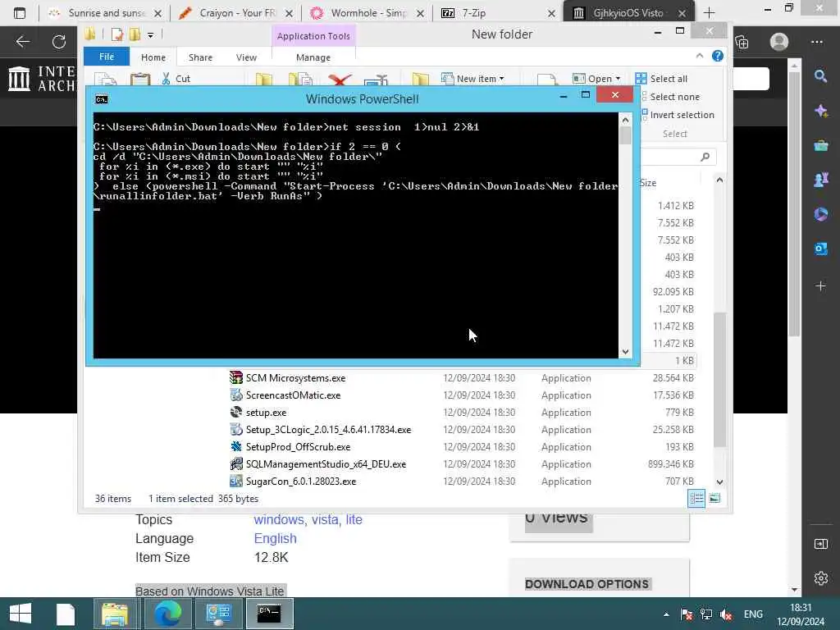Click the SCM Microsystems.exe file icon
This screenshot has height=630, width=840.
236,377
